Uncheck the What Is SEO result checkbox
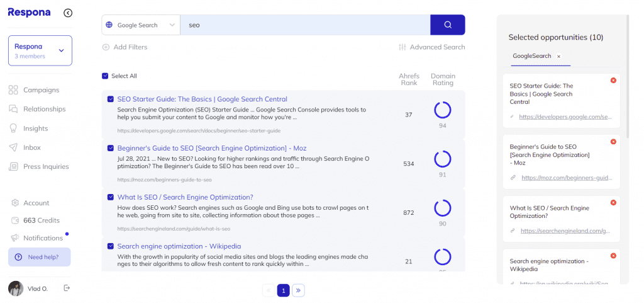The width and height of the screenshot is (644, 303). coord(111,197)
